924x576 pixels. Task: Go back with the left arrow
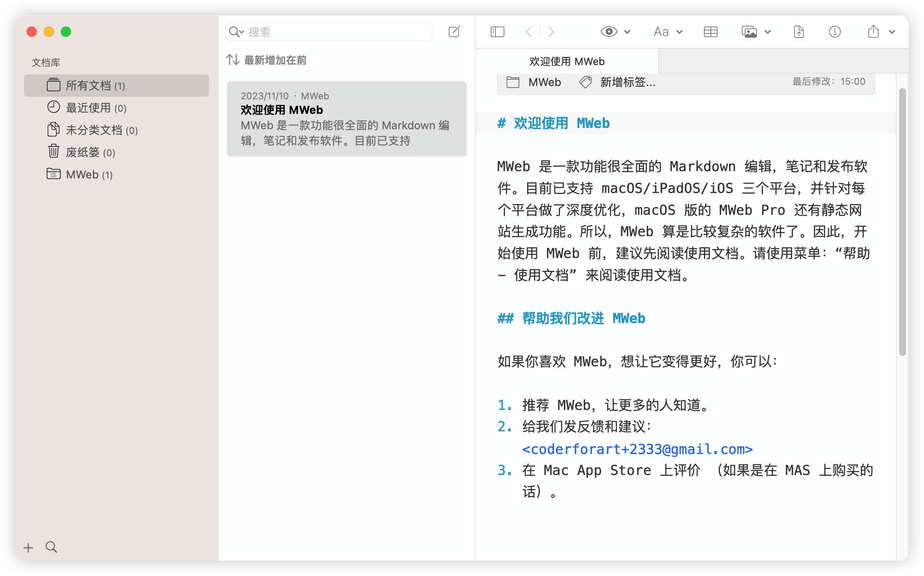[529, 32]
